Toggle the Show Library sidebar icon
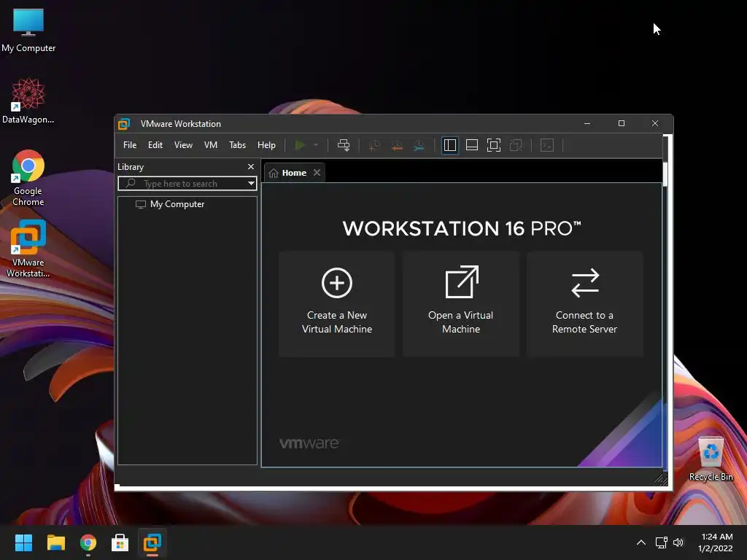 pos(449,145)
